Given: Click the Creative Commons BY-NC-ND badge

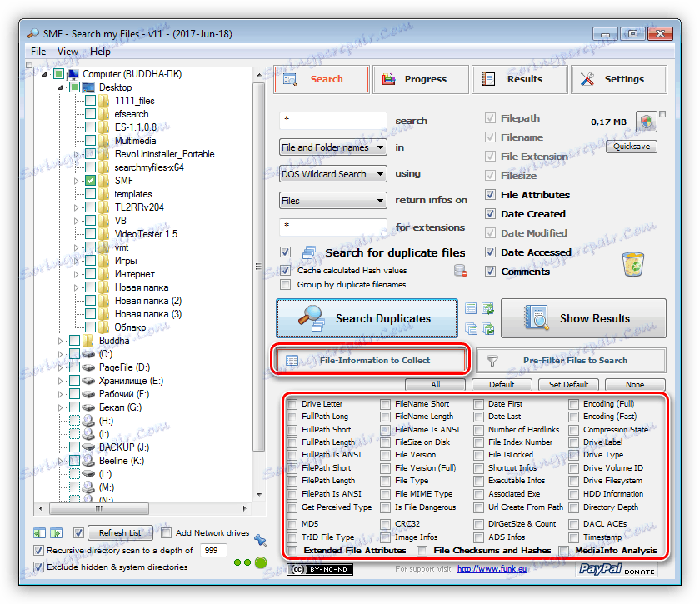Looking at the screenshot, I should (320, 570).
